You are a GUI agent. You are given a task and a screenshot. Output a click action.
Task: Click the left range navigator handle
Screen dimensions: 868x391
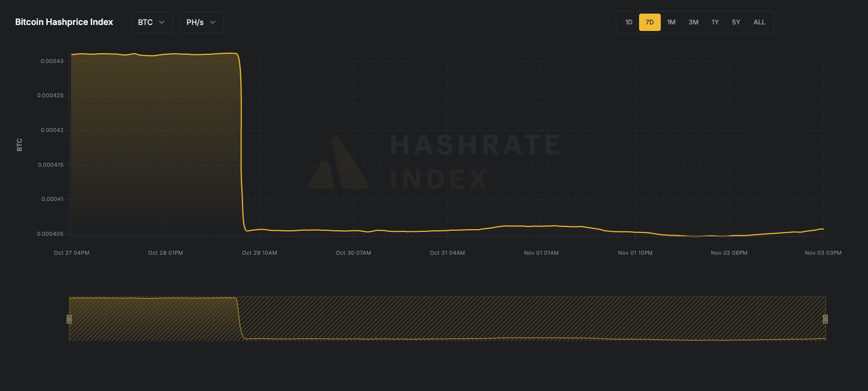click(x=69, y=319)
